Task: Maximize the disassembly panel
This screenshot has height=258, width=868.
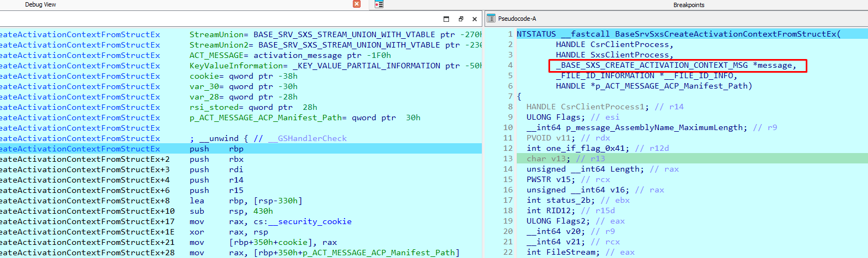Action: [x=446, y=19]
